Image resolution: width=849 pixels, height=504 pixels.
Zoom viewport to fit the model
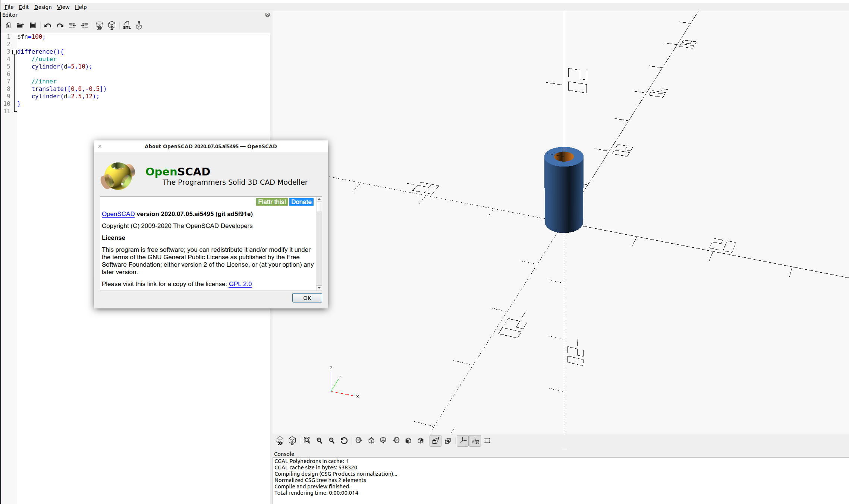tap(307, 440)
